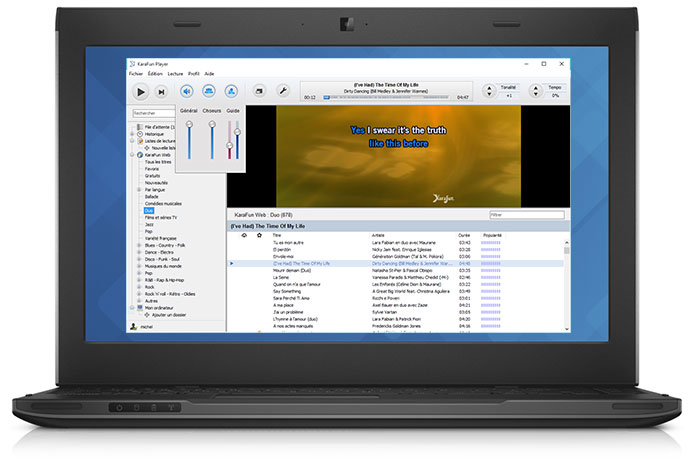Adjust the Choeurs volume slider
The image size is (693, 474).
212,140
